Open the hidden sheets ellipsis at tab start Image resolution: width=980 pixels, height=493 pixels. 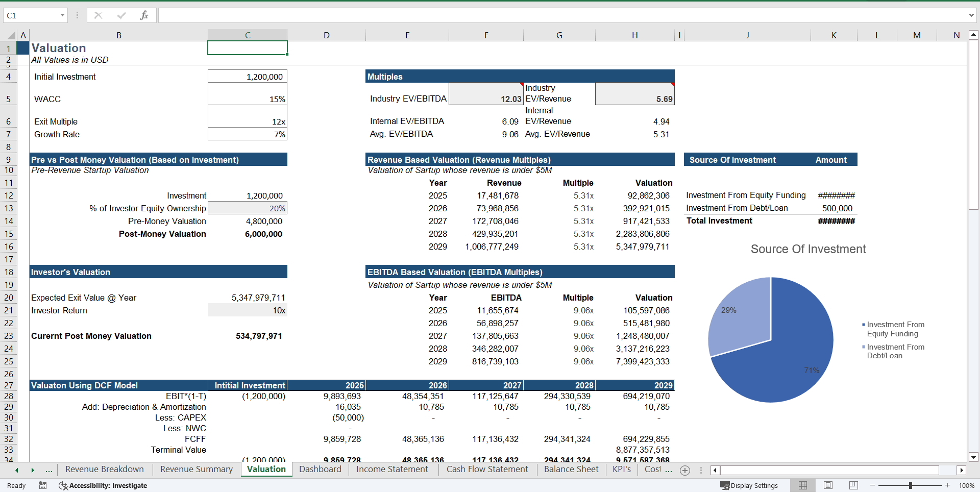(49, 470)
